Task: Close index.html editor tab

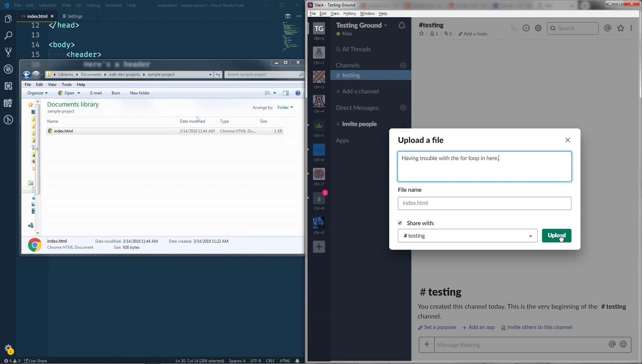Action: coord(52,16)
